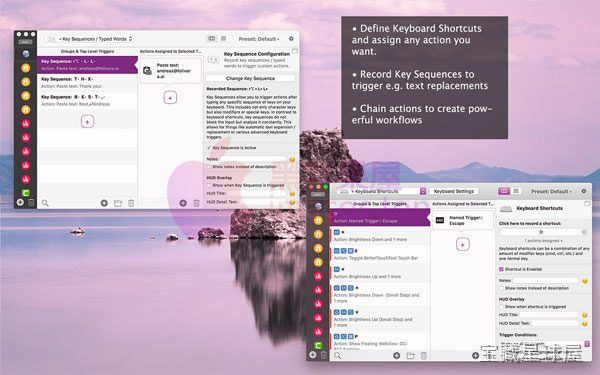The height and width of the screenshot is (375, 600).
Task: Switch to column view in Key Sequences window
Action: pos(211,39)
